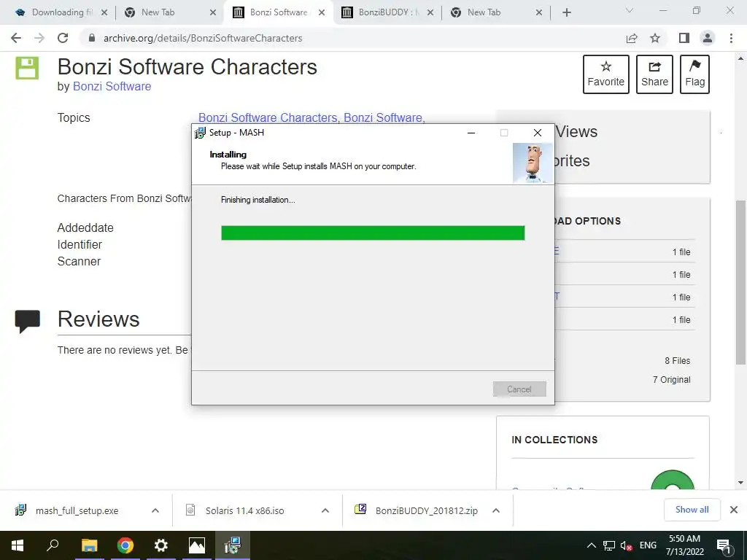Open Windows taskbar search

click(53, 545)
